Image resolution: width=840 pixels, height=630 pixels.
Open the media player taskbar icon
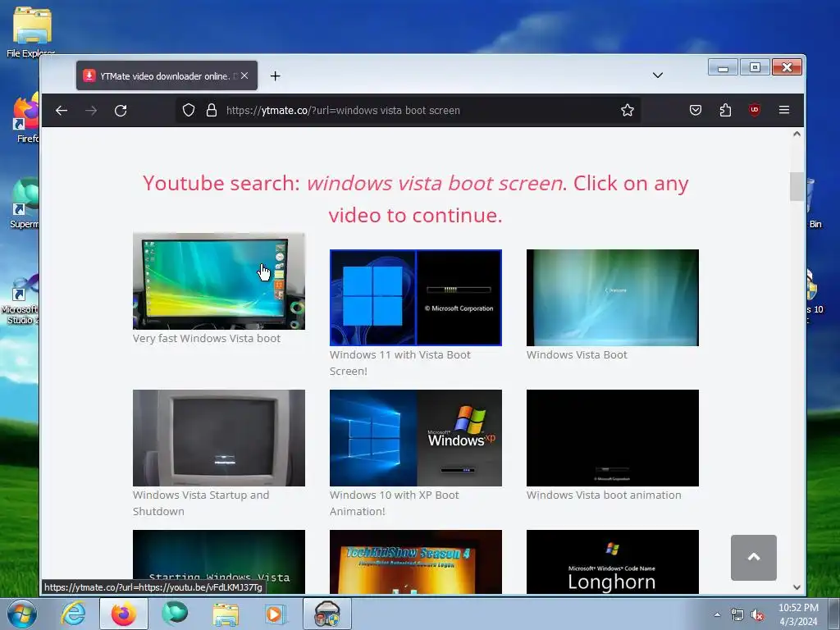coord(276,614)
